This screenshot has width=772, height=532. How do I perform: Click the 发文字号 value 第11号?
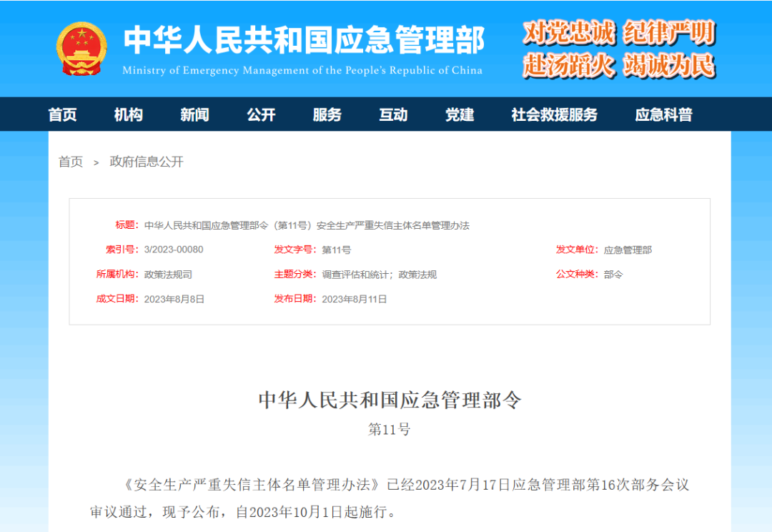point(336,250)
